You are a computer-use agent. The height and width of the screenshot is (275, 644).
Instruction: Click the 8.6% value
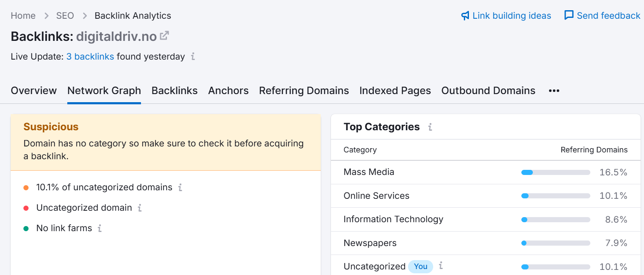[616, 220]
